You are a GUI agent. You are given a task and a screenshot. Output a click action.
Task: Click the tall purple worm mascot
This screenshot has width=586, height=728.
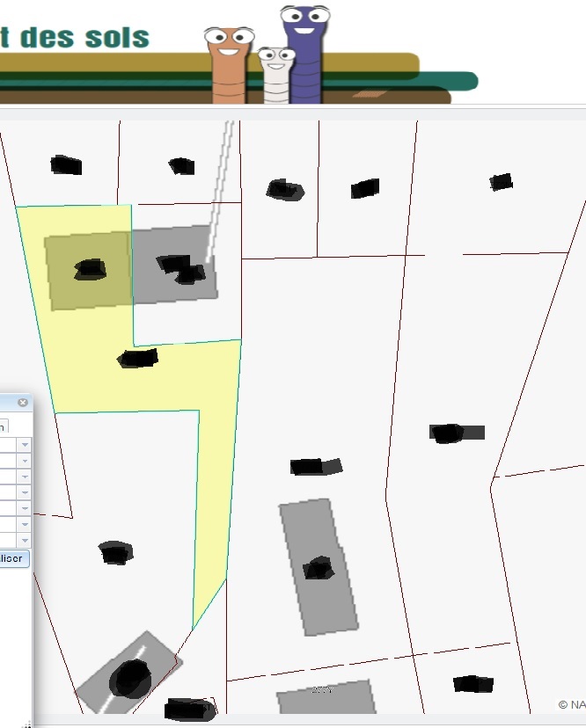(305, 53)
